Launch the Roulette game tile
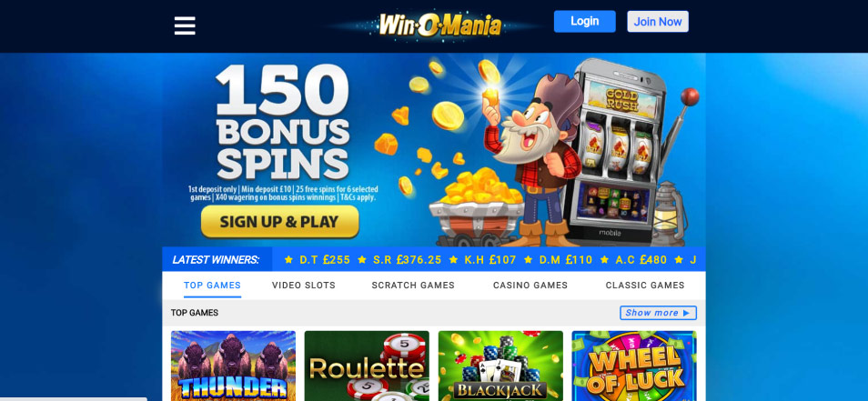This screenshot has width=868, height=401. tap(367, 366)
